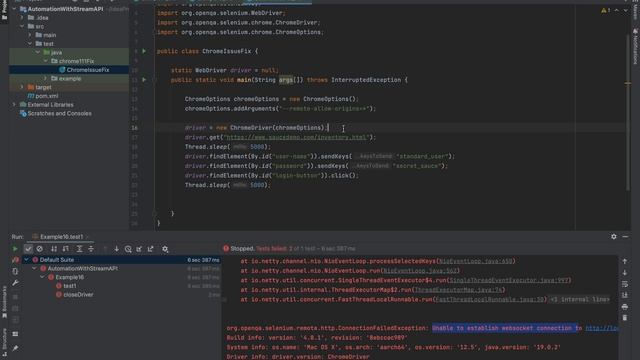640x360 pixels.
Task: Open Structure tool window
Action: (4, 343)
